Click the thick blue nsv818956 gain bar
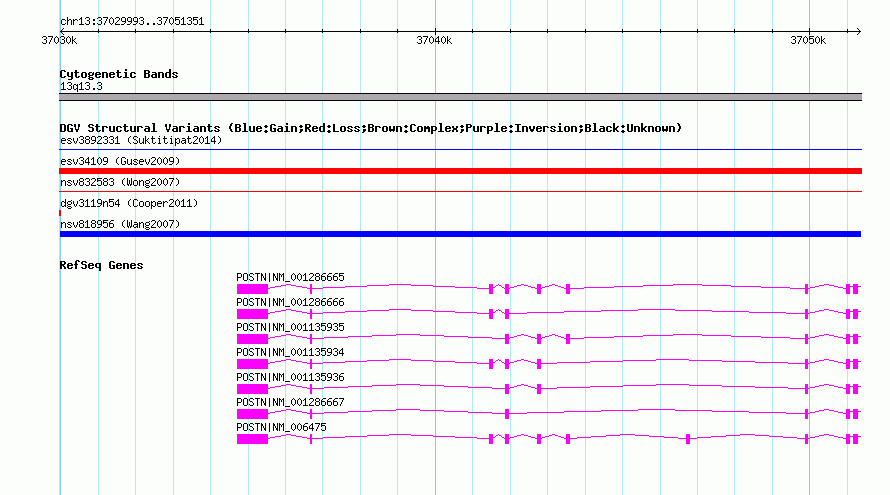This screenshot has height=495, width=890. 460,234
